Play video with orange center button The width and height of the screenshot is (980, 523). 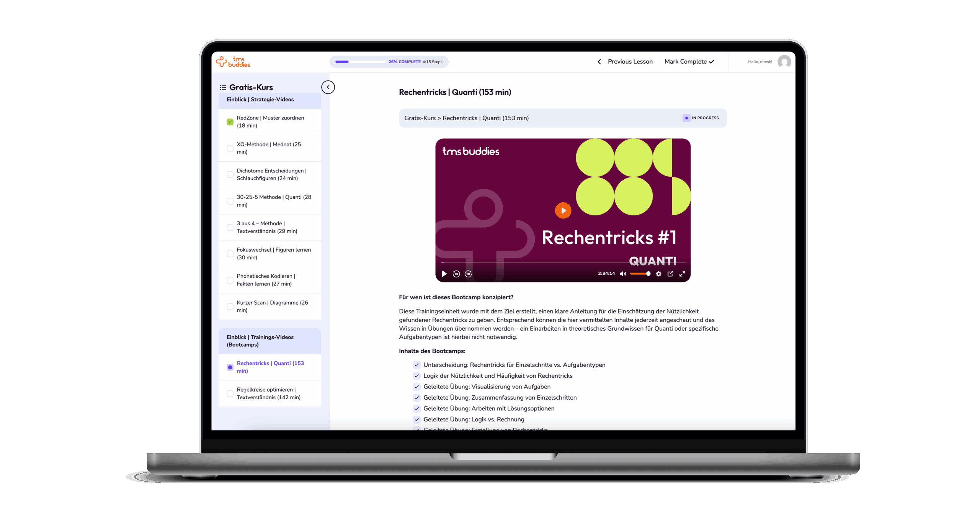563,210
